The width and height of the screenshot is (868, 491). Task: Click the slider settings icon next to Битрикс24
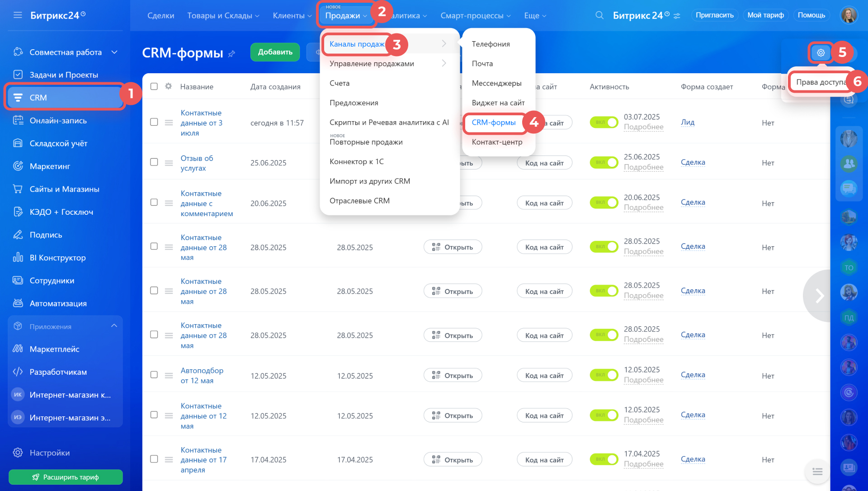(677, 16)
